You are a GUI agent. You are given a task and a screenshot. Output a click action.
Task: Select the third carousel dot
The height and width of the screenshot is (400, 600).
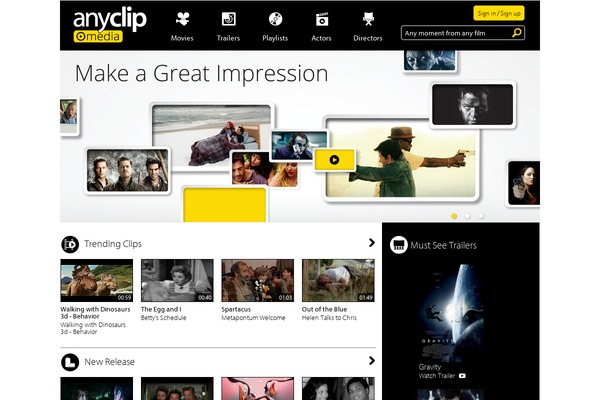(x=481, y=216)
